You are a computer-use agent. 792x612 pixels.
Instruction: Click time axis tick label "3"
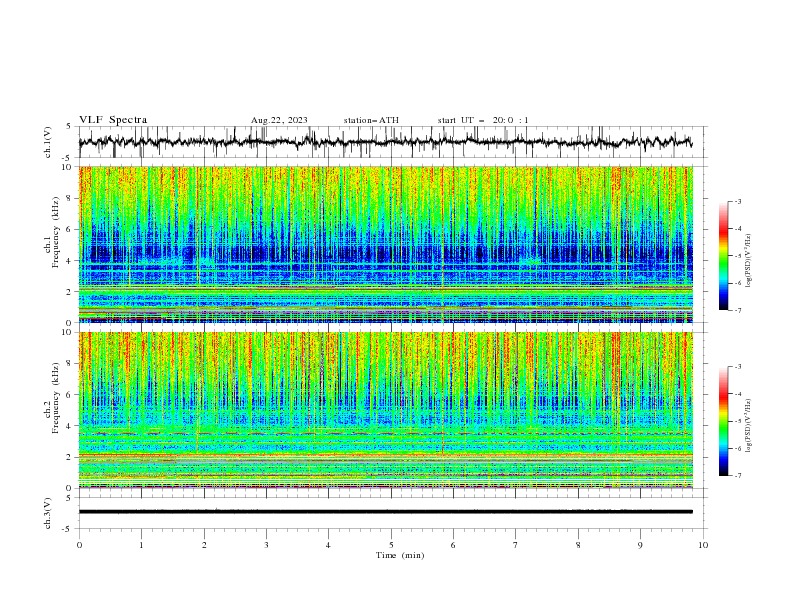click(267, 545)
